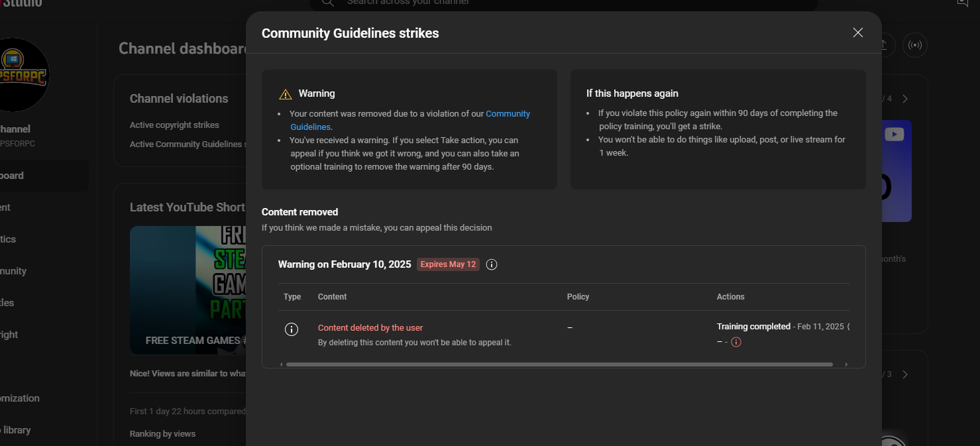Screen dimensions: 980x446
Task: Click the info icon in Type column
Action: click(291, 329)
